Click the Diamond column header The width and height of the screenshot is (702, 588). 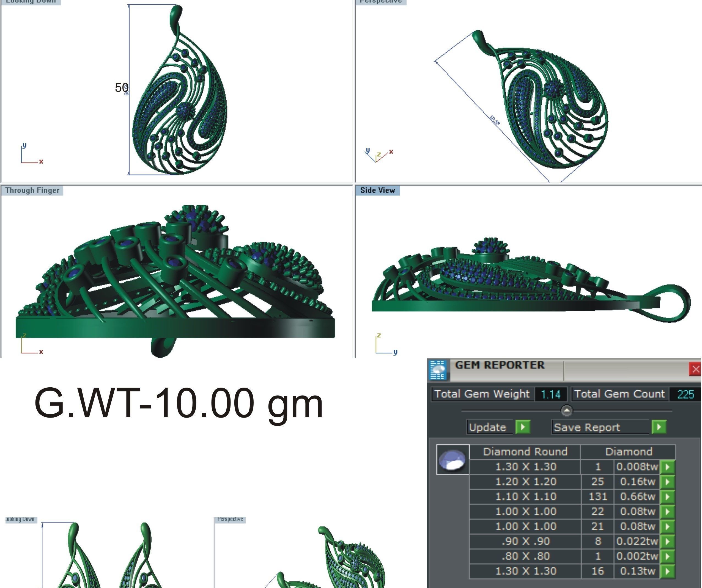click(x=629, y=452)
